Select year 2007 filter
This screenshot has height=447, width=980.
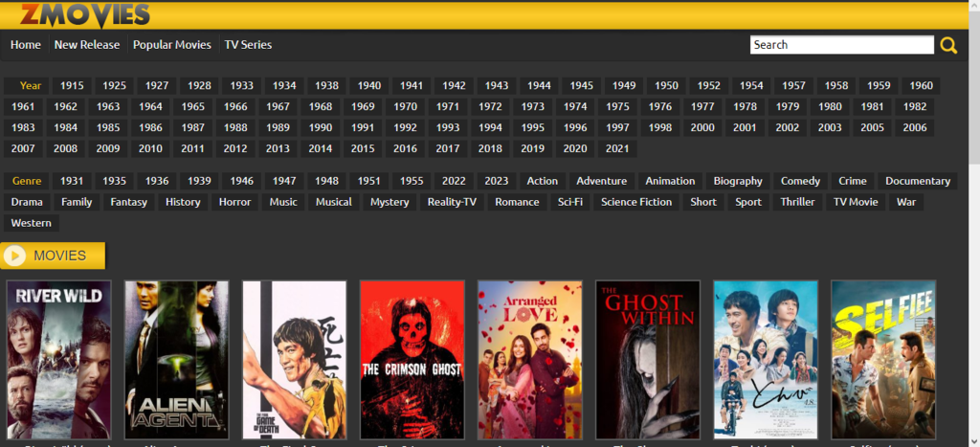pyautogui.click(x=23, y=148)
